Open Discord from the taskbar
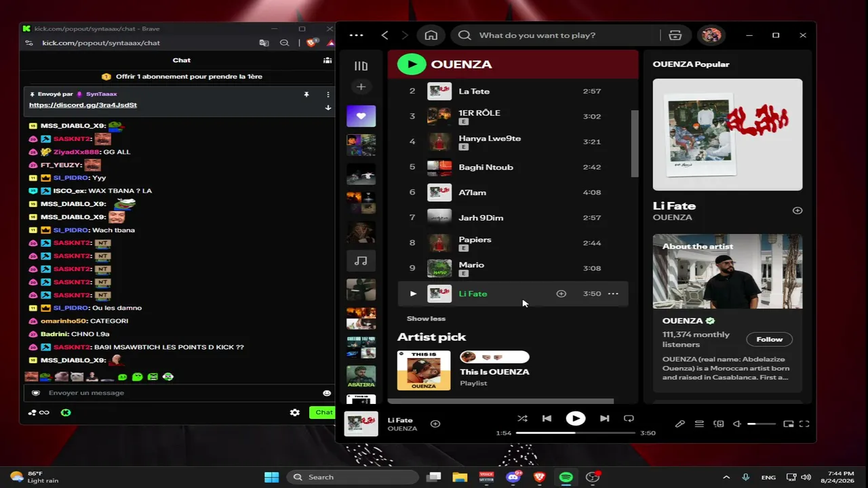 coord(513,477)
